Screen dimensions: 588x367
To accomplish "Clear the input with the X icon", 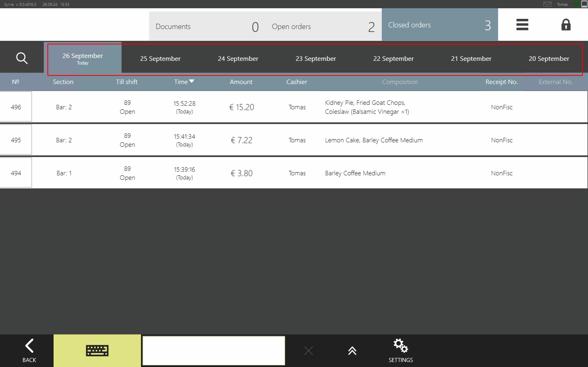I will click(308, 350).
